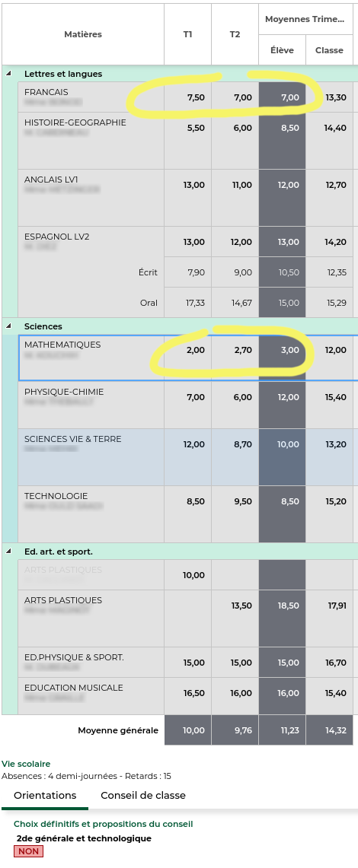
Task: Select the SCIENCES VIE & TERRE row
Action: pos(188,457)
